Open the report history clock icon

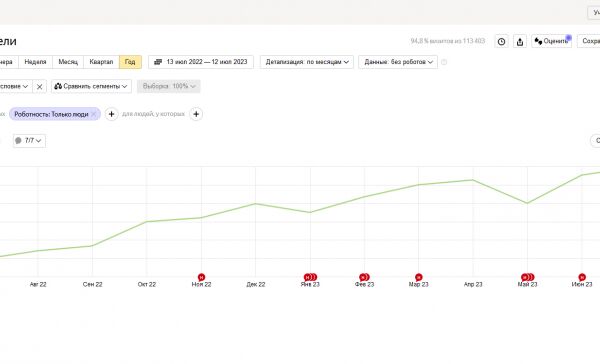[x=501, y=41]
